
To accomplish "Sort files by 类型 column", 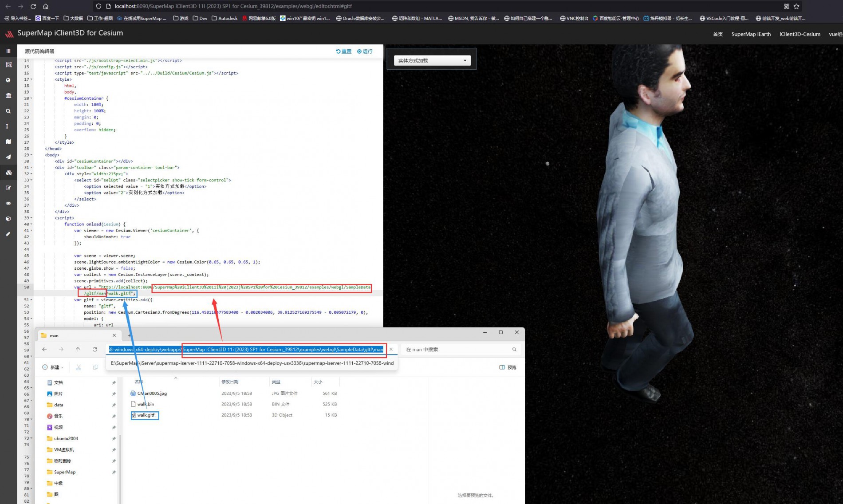I will pos(276,382).
